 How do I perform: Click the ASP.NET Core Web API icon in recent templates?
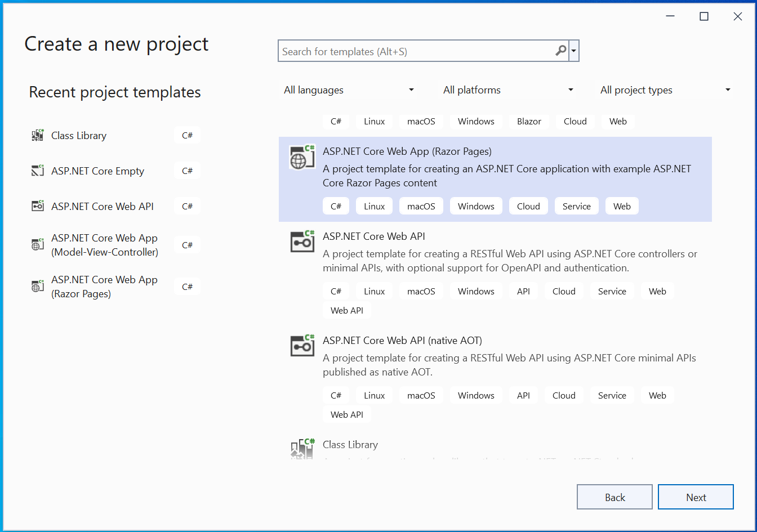click(38, 206)
